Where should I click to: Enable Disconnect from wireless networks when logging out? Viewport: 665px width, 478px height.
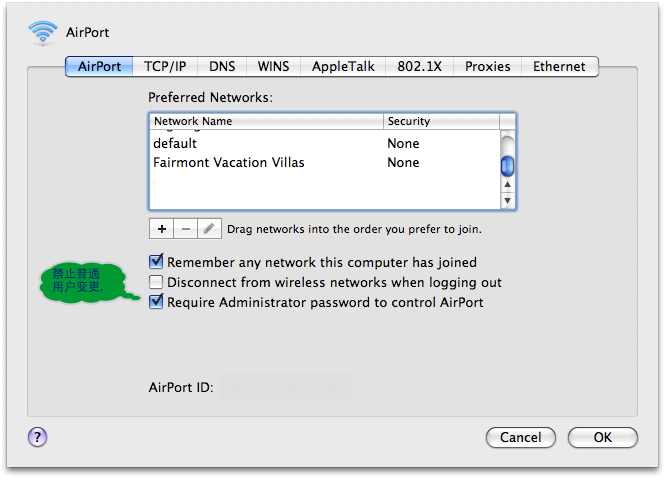click(x=156, y=282)
